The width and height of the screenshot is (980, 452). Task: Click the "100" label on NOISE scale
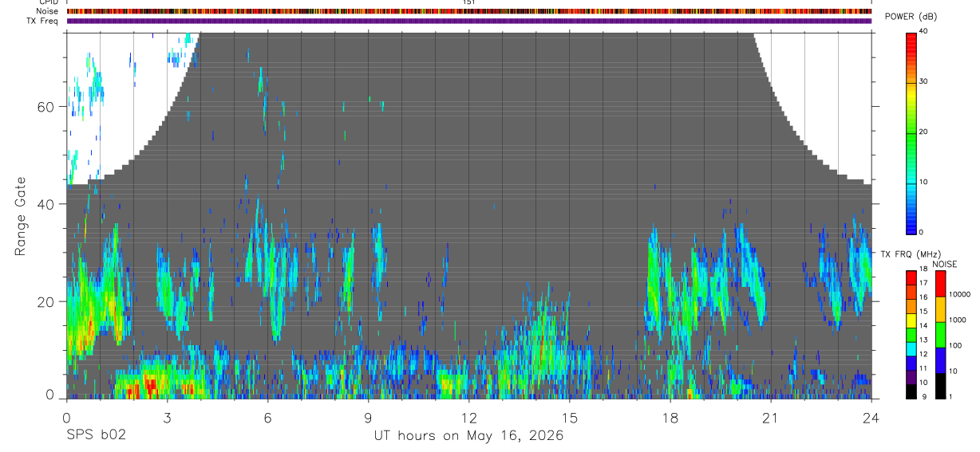tap(954, 345)
